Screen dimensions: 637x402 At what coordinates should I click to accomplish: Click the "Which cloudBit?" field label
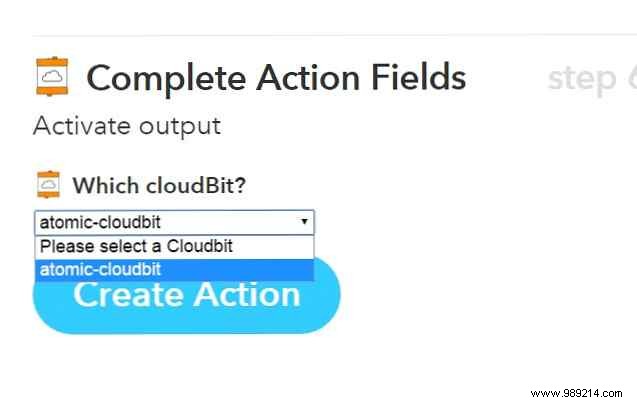[x=159, y=186]
